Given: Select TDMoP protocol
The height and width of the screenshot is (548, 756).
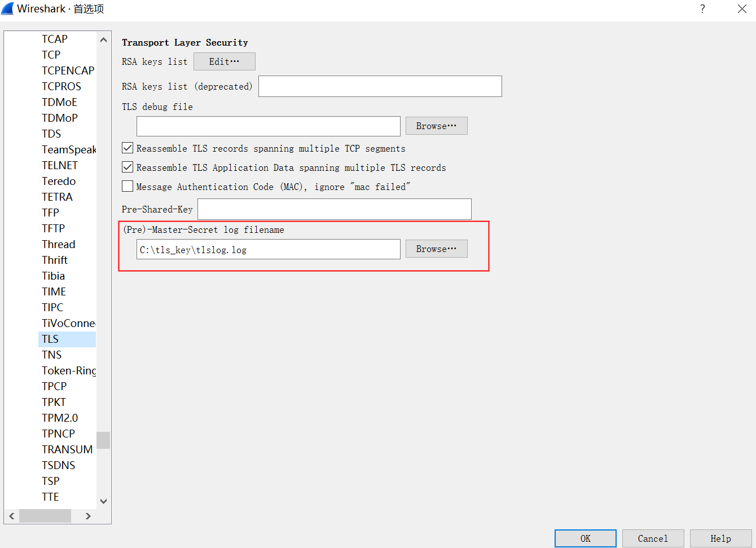Looking at the screenshot, I should pos(60,118).
